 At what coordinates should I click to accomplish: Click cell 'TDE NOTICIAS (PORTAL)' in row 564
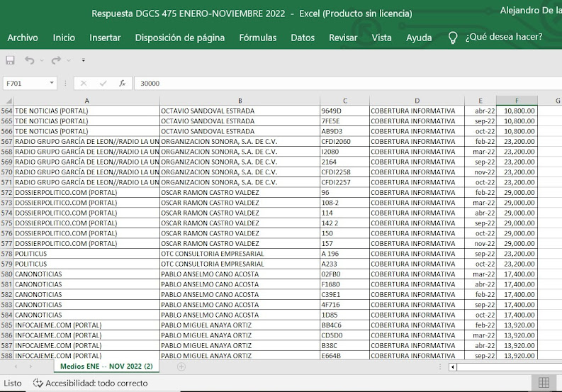coord(86,111)
